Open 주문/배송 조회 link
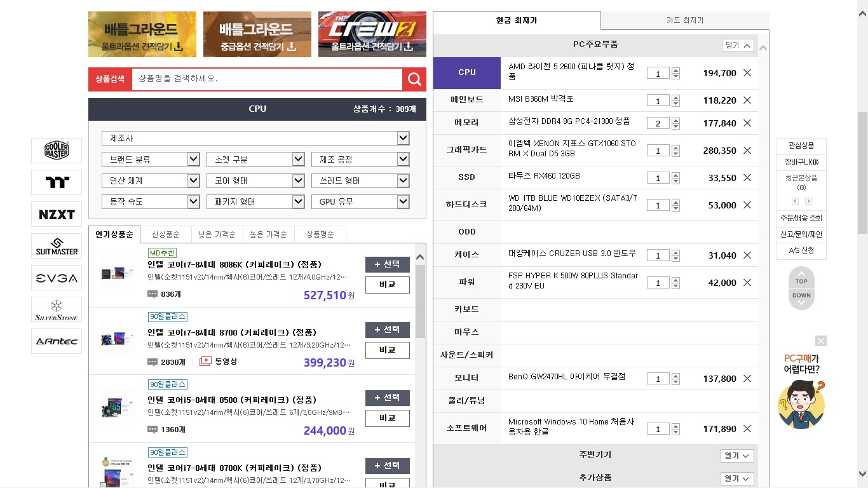Screen dimensions: 868x488 [801, 218]
